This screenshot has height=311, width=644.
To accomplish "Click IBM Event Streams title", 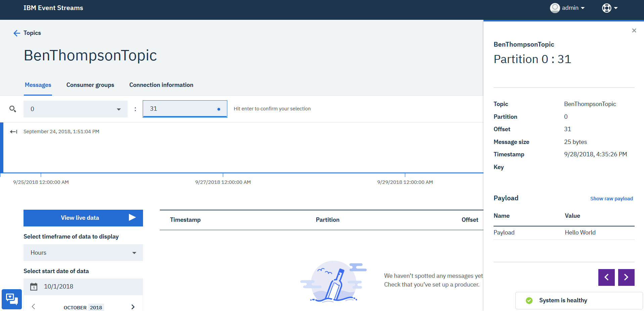I will (53, 8).
